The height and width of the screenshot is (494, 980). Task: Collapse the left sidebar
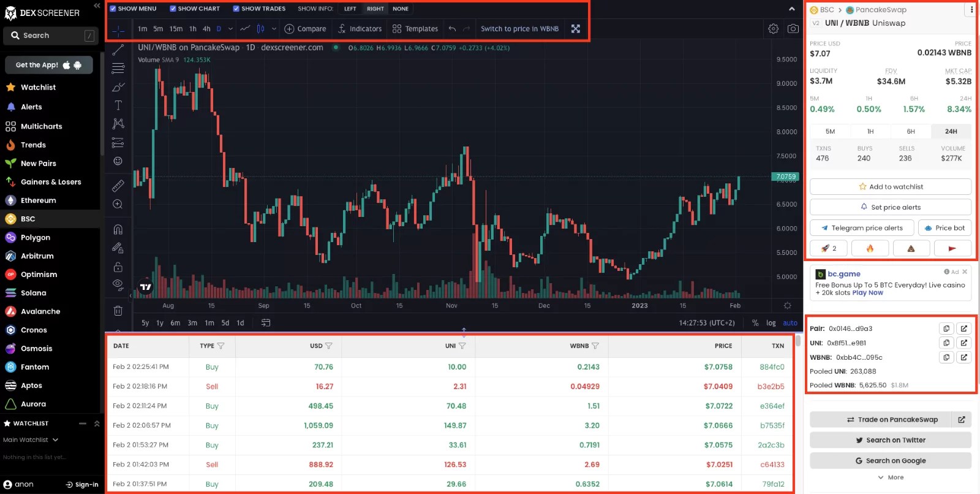[x=97, y=6]
